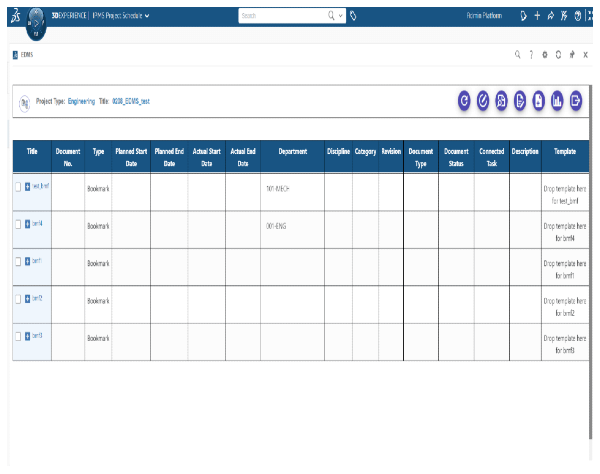Open the IPMS Project Schedule dropdown

(x=147, y=16)
